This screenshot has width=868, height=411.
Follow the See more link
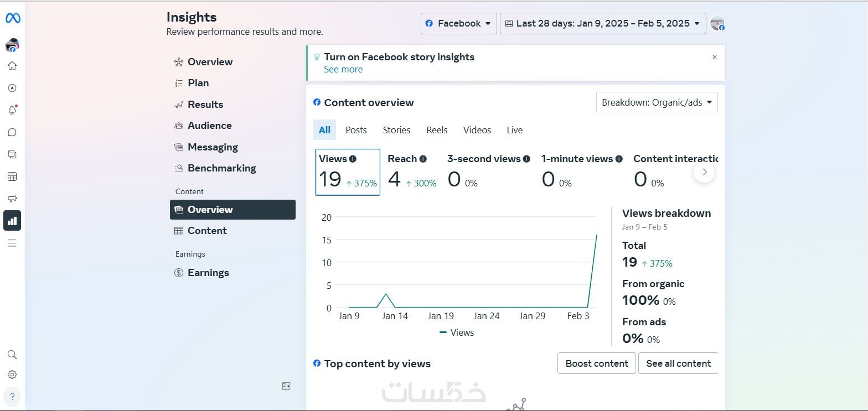click(x=343, y=69)
